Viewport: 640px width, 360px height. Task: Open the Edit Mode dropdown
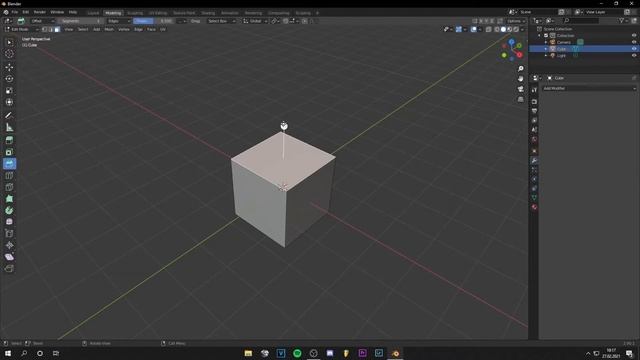[22, 29]
